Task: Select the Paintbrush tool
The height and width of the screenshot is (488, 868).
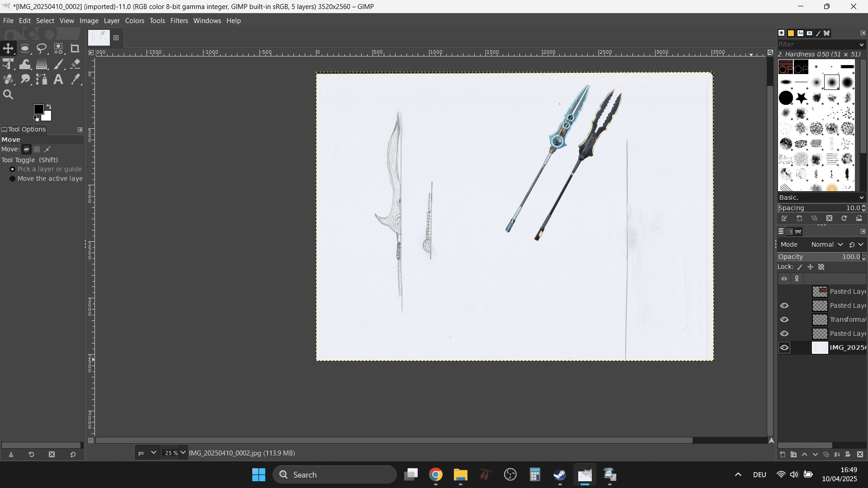Action: pos(59,64)
